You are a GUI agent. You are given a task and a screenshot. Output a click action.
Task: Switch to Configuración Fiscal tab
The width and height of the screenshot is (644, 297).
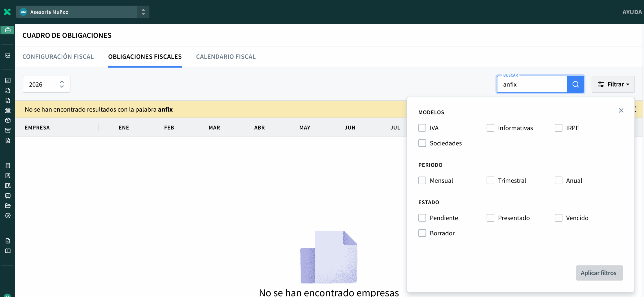click(58, 57)
